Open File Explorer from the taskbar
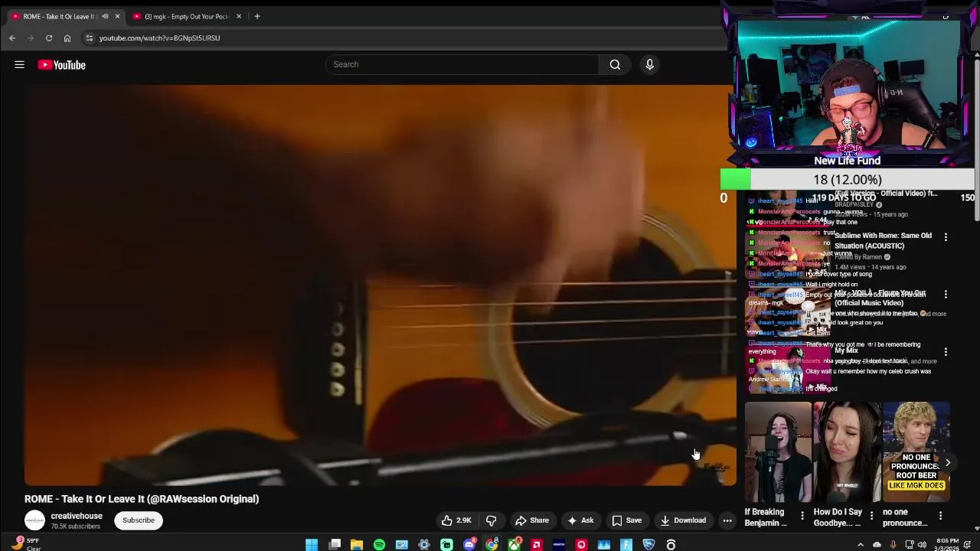Image resolution: width=980 pixels, height=551 pixels. pyautogui.click(x=357, y=545)
